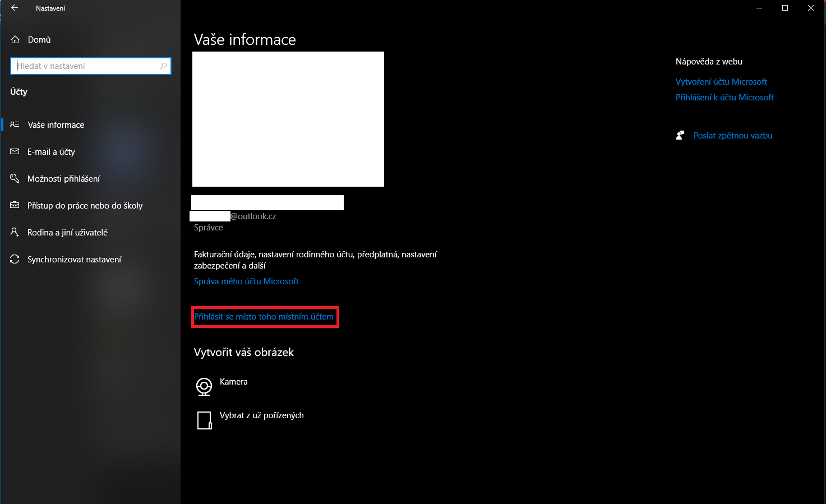
Task: Click Poslat zpětnou vazbu link text
Action: [733, 136]
